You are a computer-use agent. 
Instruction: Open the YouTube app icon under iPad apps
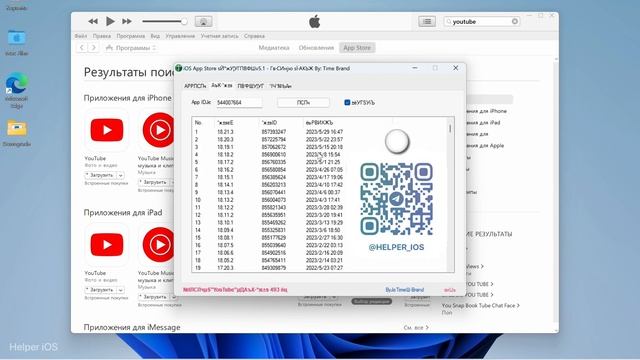click(x=107, y=244)
